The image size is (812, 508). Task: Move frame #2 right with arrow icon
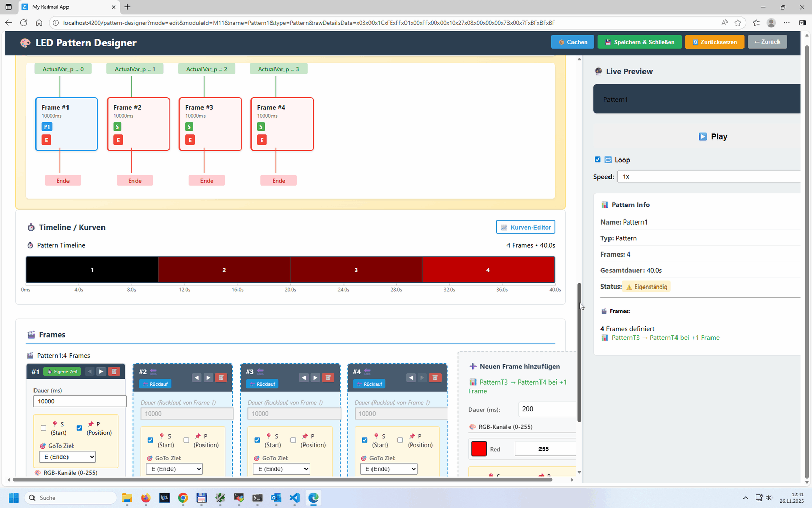click(208, 378)
